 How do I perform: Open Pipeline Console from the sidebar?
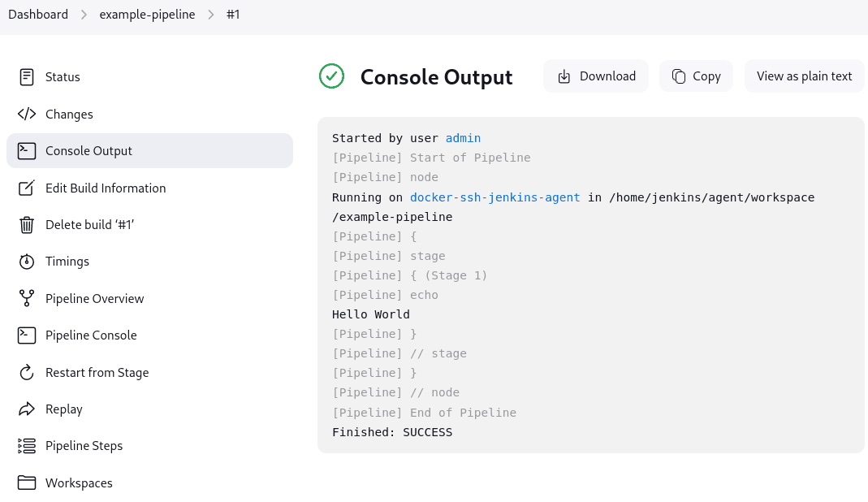[91, 335]
